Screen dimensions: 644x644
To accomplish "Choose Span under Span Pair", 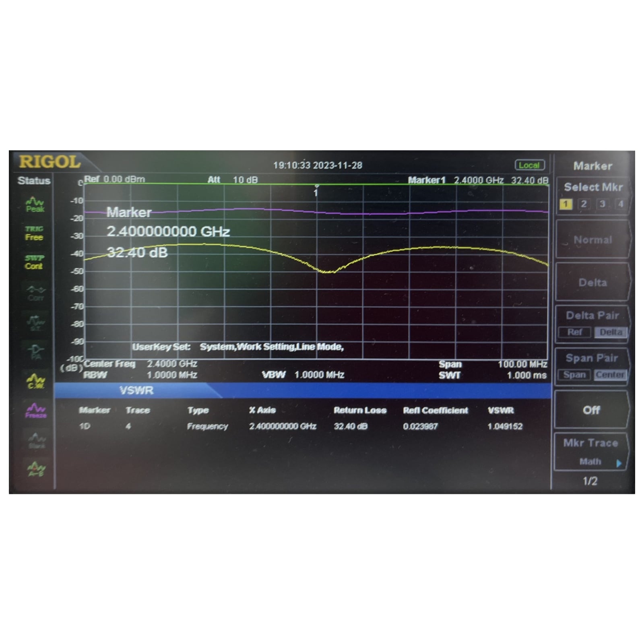I will click(x=574, y=375).
